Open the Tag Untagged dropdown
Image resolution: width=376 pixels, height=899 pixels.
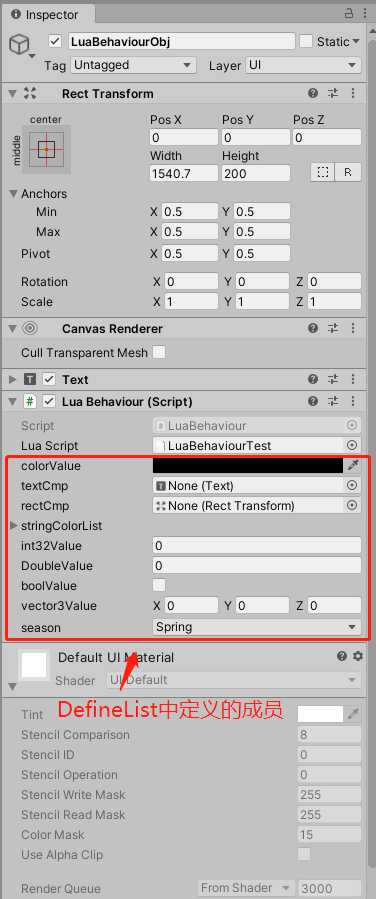click(134, 65)
